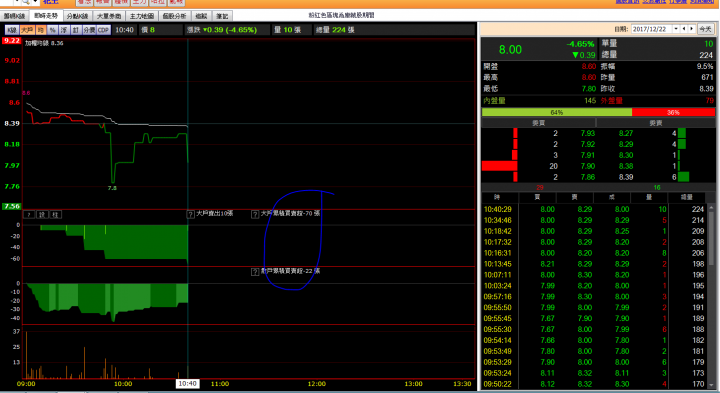Go to previous date with left arrow
The height and width of the screenshot is (393, 720).
684,29
